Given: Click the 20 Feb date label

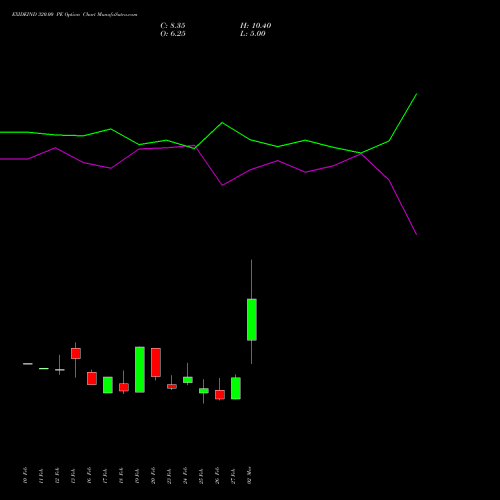Looking at the screenshot, I should [153, 475].
